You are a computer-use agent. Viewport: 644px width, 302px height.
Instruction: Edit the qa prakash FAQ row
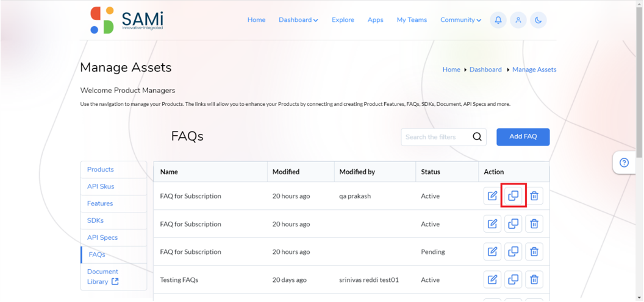click(492, 196)
